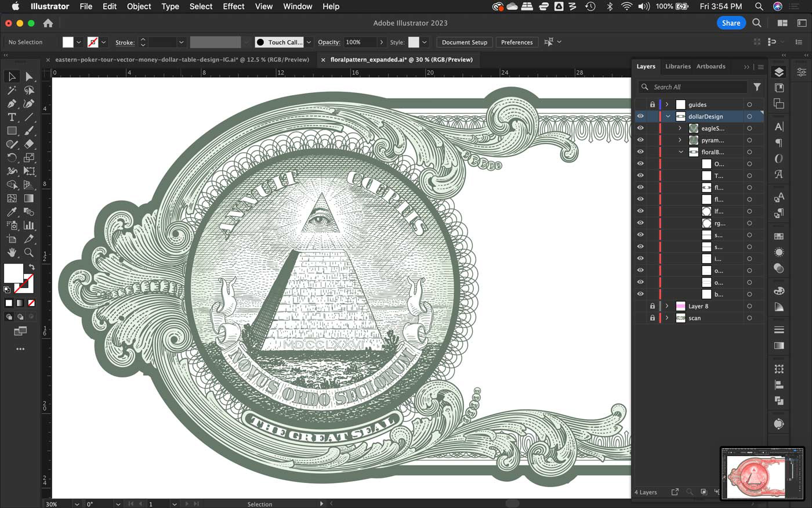Screen dimensions: 812x508
Task: Switch to the Artboards tab
Action: [710, 66]
